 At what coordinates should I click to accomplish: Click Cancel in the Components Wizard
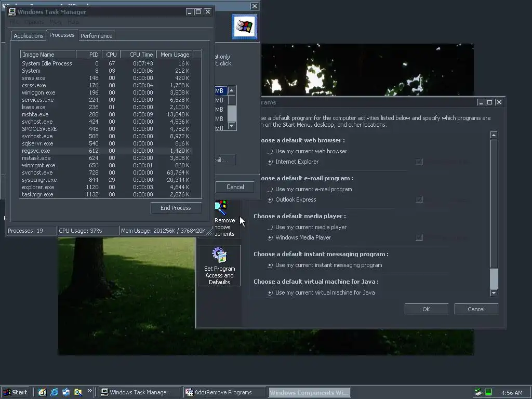(x=235, y=187)
